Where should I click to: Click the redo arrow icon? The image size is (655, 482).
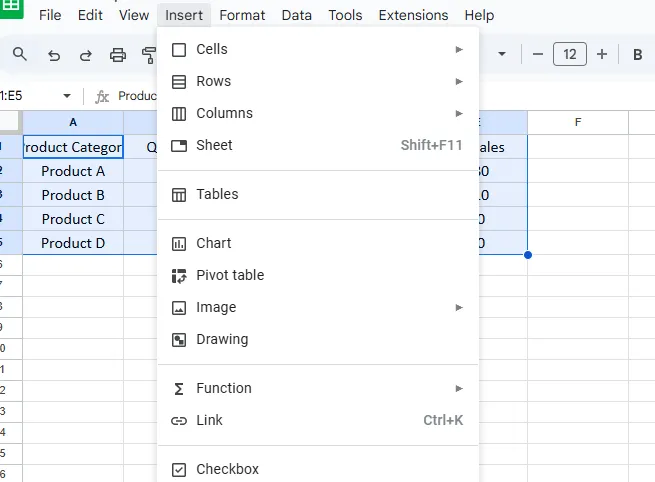click(86, 55)
